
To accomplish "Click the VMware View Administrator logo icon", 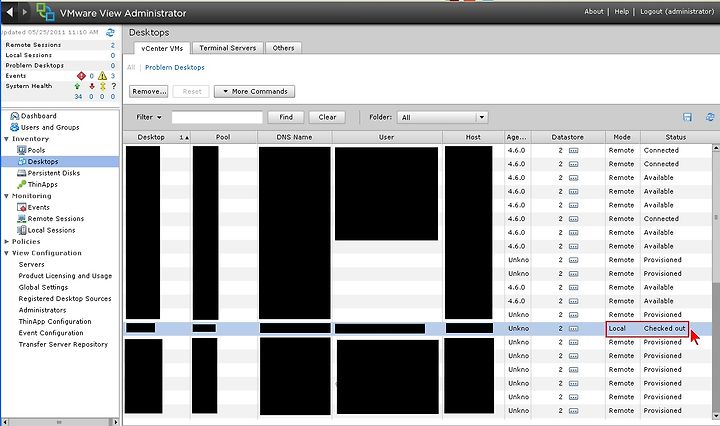I will (x=45, y=12).
